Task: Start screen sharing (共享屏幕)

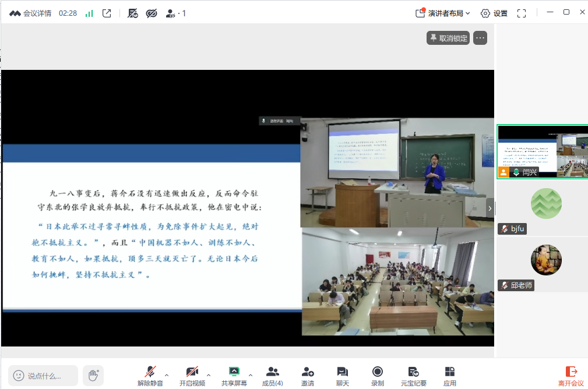Action: 234,376
